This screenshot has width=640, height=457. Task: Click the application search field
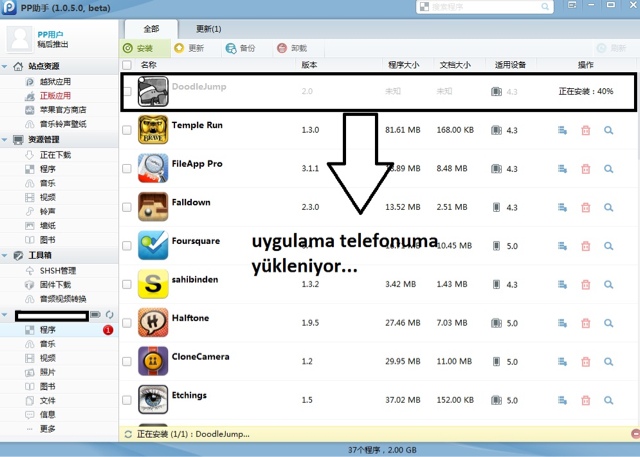[484, 7]
